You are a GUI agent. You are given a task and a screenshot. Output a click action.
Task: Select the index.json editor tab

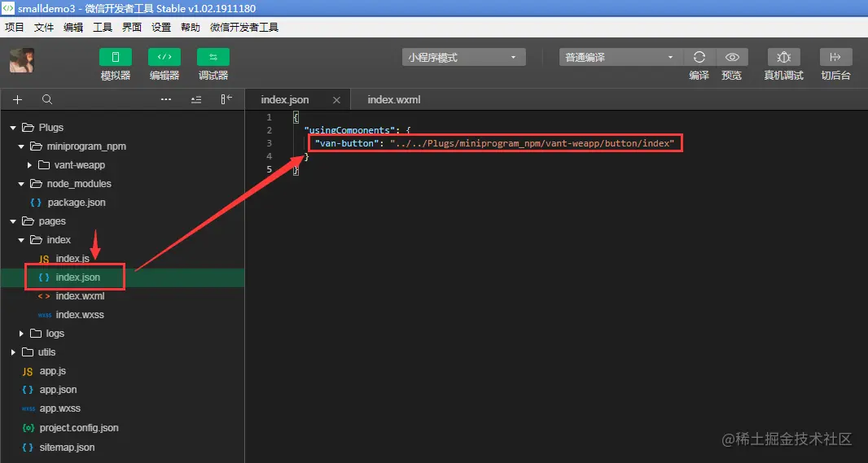click(285, 99)
